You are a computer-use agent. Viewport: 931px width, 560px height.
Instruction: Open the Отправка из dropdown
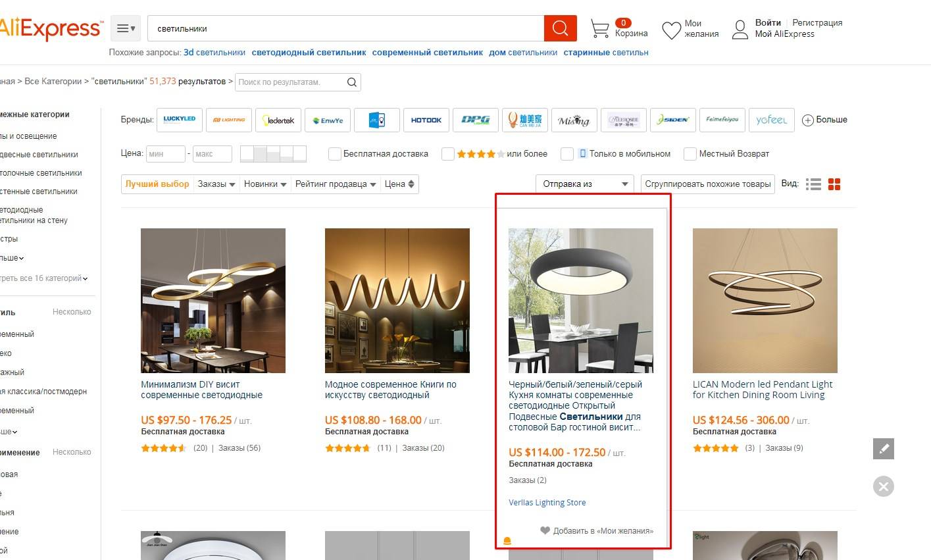coord(585,184)
